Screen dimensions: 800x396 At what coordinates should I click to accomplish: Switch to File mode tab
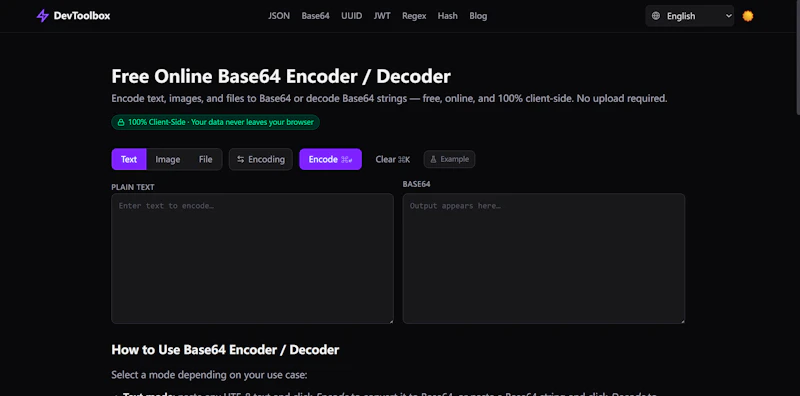(x=206, y=159)
